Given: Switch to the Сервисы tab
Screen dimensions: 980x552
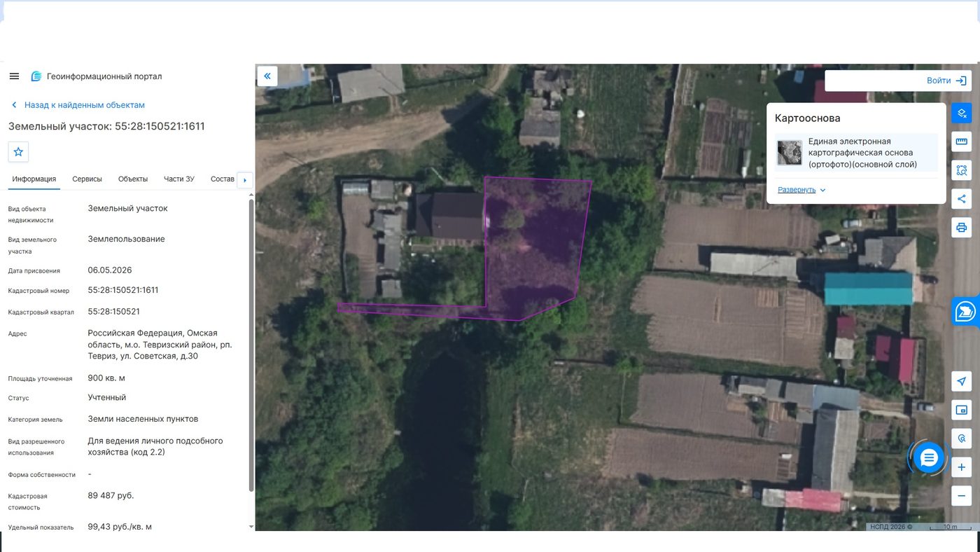Looking at the screenshot, I should click(87, 179).
